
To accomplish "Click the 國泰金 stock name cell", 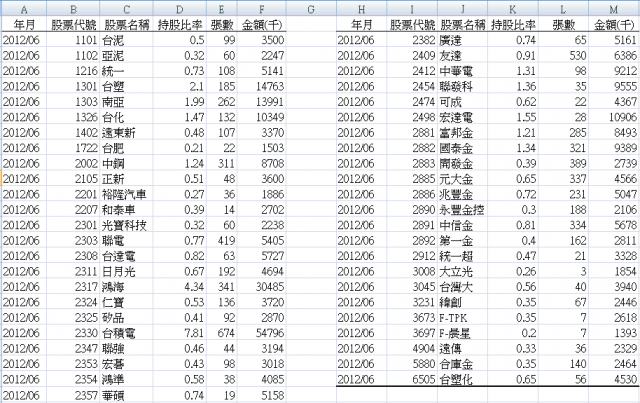I will [x=462, y=148].
